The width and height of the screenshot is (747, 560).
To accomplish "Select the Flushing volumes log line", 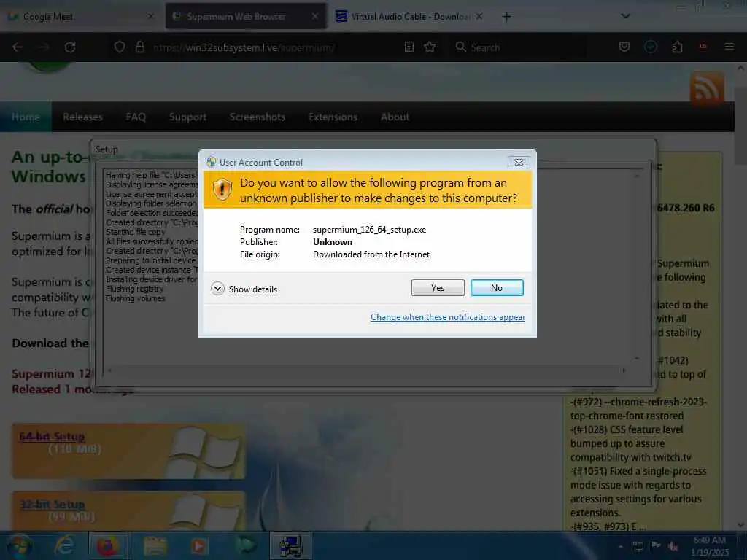I will [x=135, y=298].
